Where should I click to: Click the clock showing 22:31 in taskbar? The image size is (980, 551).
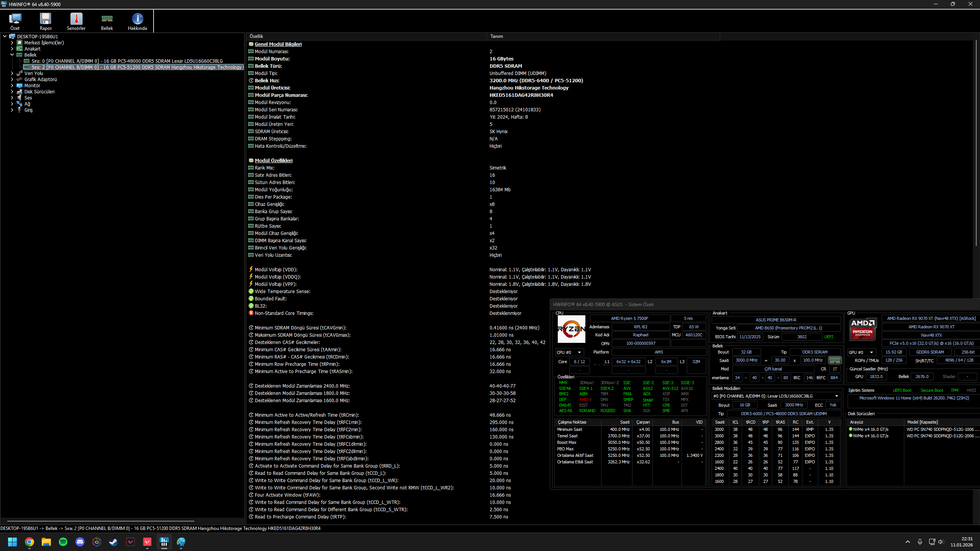click(x=961, y=541)
